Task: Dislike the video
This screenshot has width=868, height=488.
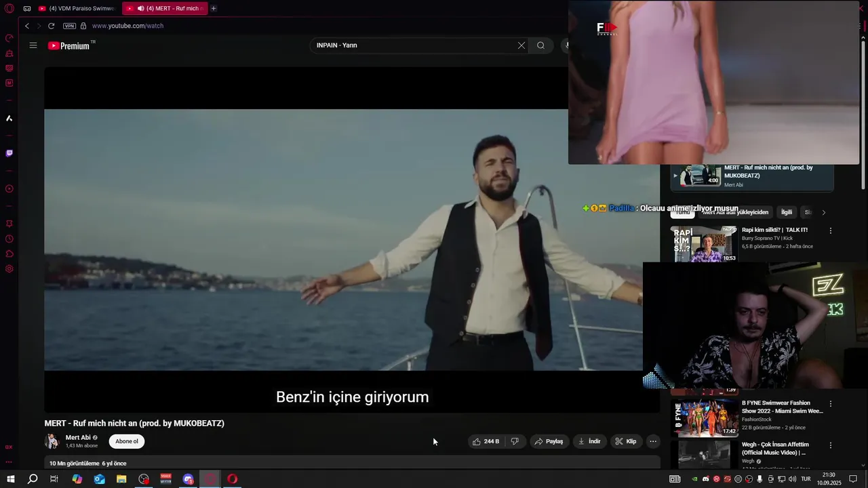Action: (515, 441)
